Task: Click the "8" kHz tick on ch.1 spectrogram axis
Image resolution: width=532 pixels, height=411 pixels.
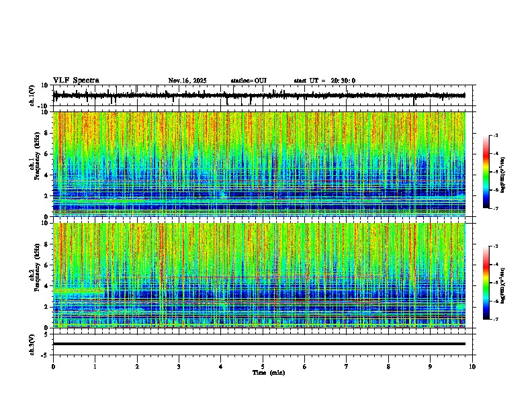Action: (47, 133)
